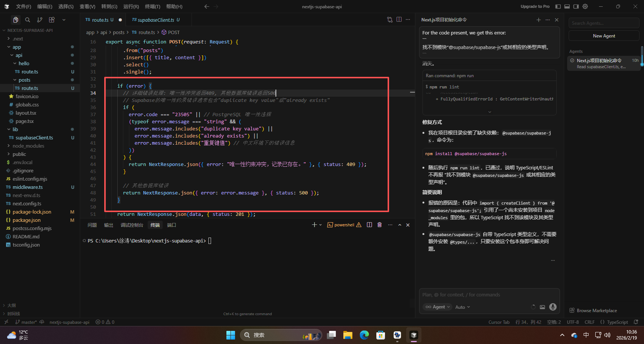The image size is (644, 344).
Task: Close the terminal panel
Action: pos(408,225)
